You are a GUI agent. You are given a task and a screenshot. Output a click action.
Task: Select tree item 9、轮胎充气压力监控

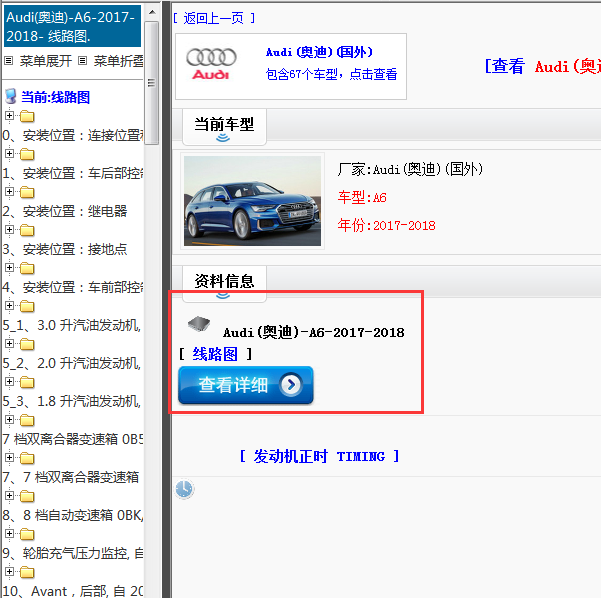tap(73, 553)
